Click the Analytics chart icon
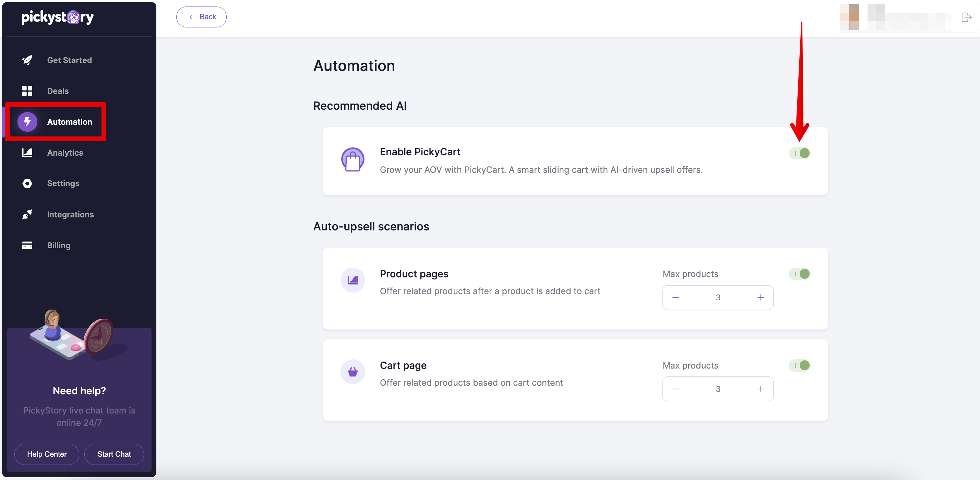Image resolution: width=980 pixels, height=480 pixels. (27, 153)
